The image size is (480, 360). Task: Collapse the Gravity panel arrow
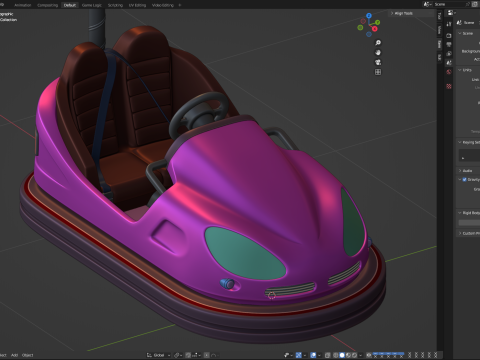[x=460, y=179]
